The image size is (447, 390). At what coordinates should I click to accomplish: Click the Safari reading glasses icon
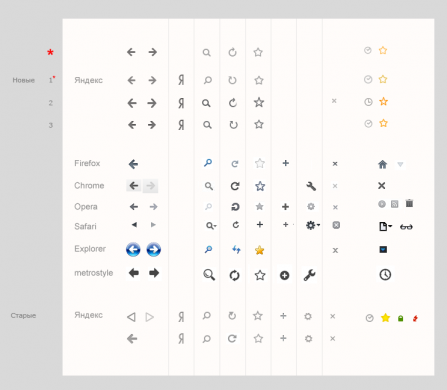(406, 227)
